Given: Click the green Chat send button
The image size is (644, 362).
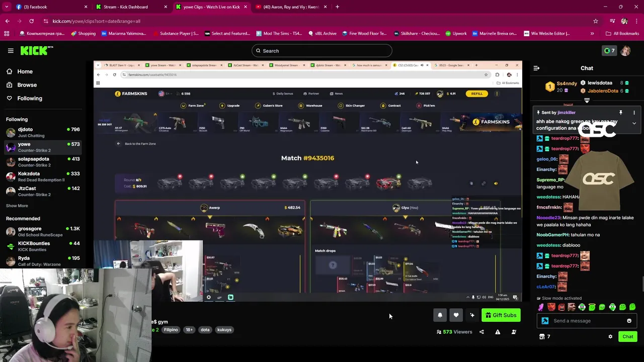Looking at the screenshot, I should pos(628,337).
